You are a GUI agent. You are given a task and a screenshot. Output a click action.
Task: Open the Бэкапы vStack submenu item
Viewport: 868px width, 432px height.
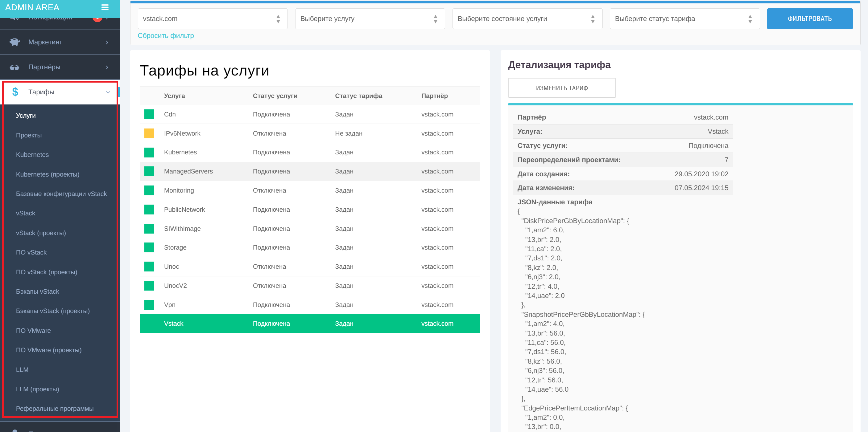click(37, 291)
